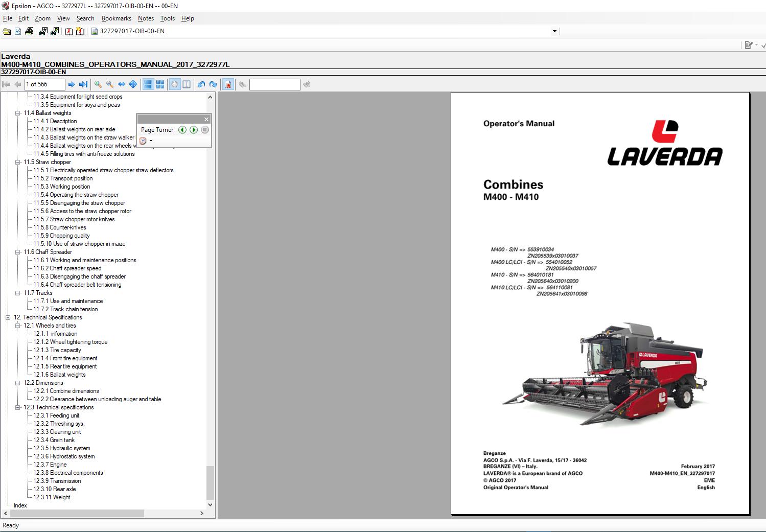The image size is (766, 532).
Task: Zoom out with the magnifier minus
Action: (110, 84)
